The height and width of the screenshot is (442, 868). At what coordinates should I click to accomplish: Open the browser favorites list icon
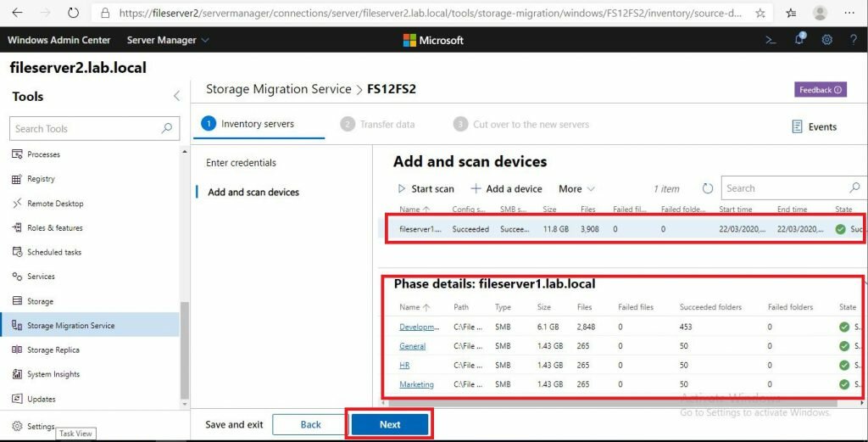pos(791,13)
